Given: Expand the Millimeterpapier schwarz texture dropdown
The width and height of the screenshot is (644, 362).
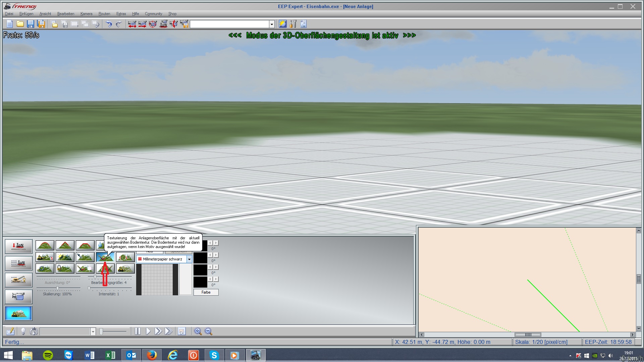Looking at the screenshot, I should click(x=189, y=259).
